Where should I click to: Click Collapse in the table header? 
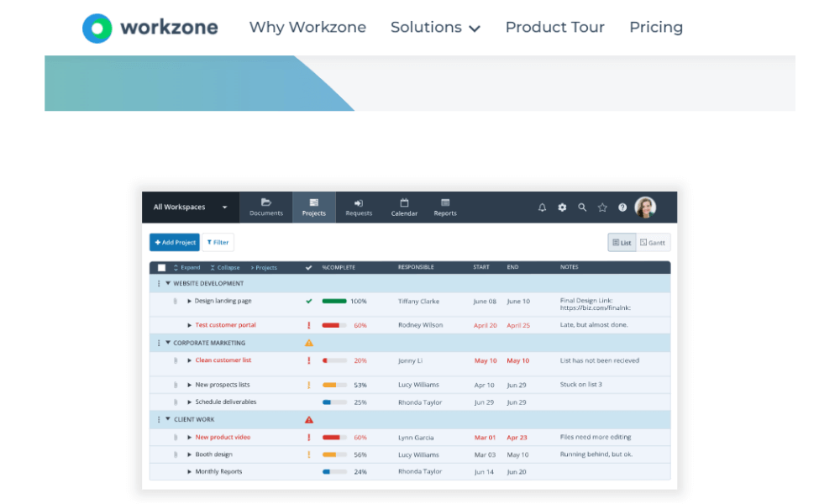click(224, 267)
